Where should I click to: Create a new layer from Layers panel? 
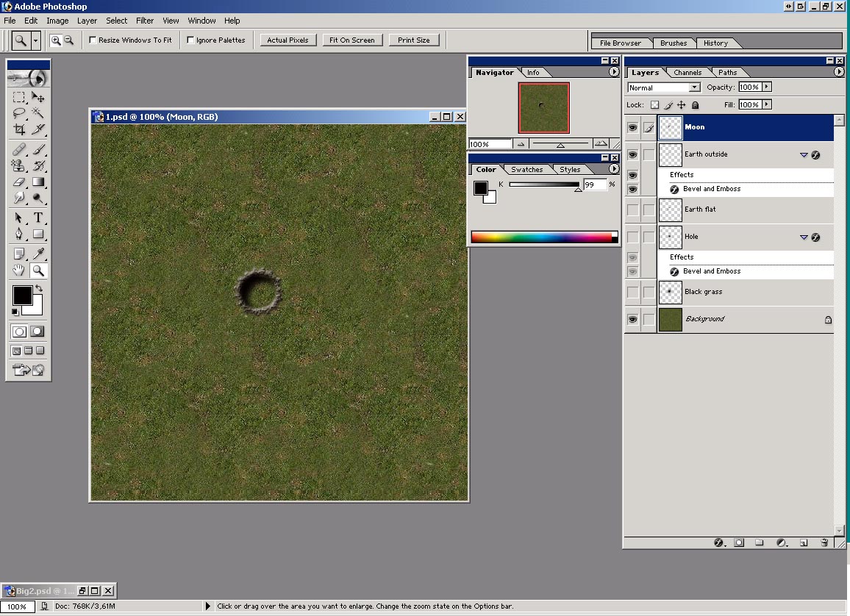coord(804,542)
